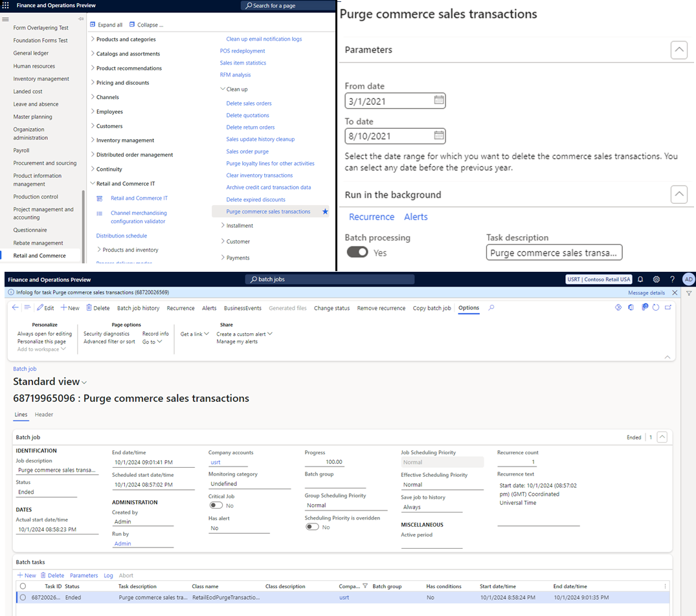The height and width of the screenshot is (616, 696).
Task: Click Copy batch job in the action bar
Action: coord(432,308)
